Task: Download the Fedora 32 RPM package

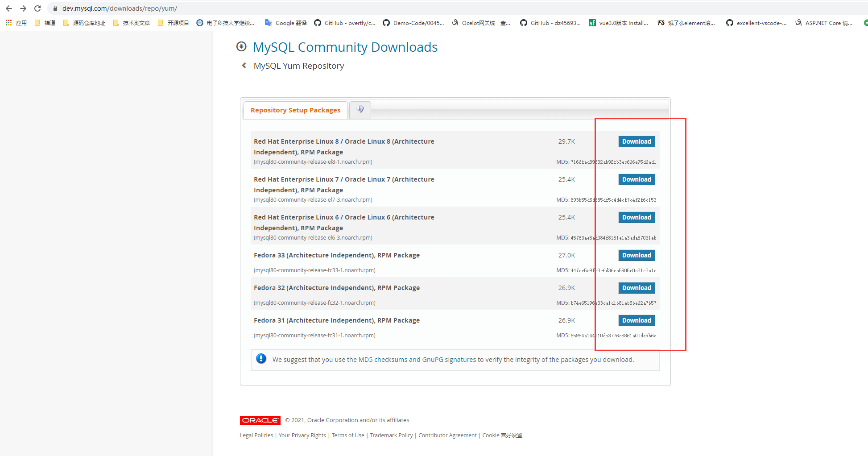Action: point(637,288)
